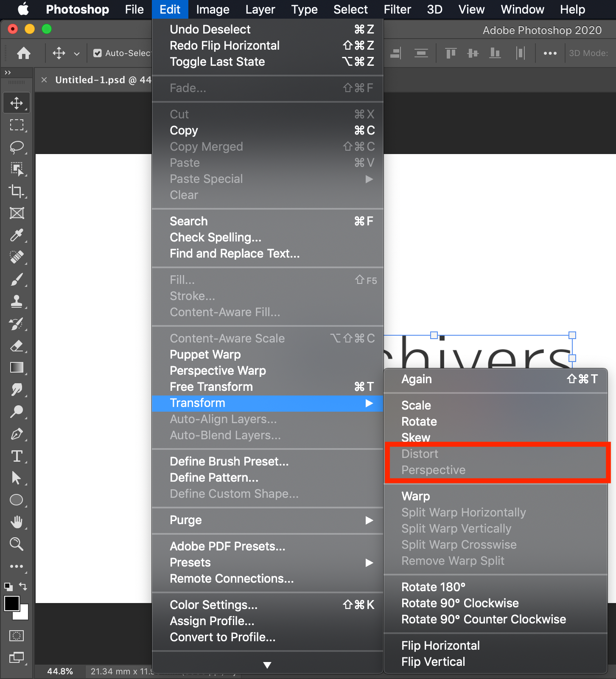Choose Puppet Warp from Edit menu
Screen dimensions: 616x679
pos(268,355)
